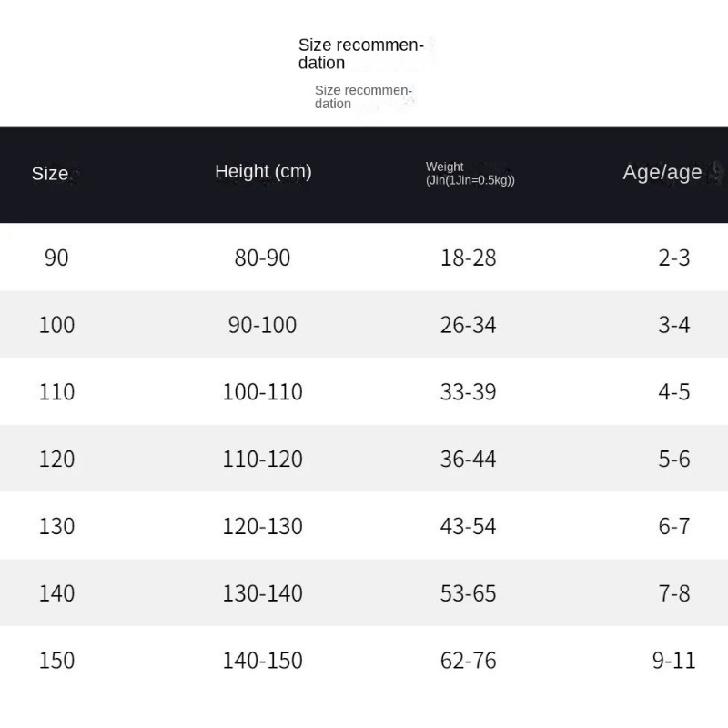The width and height of the screenshot is (728, 728).
Task: Click the height range '130-140'
Action: [262, 593]
